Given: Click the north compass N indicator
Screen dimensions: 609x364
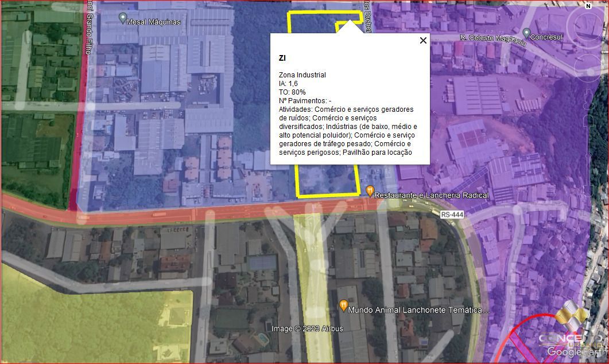Looking at the screenshot, I should [587, 7].
